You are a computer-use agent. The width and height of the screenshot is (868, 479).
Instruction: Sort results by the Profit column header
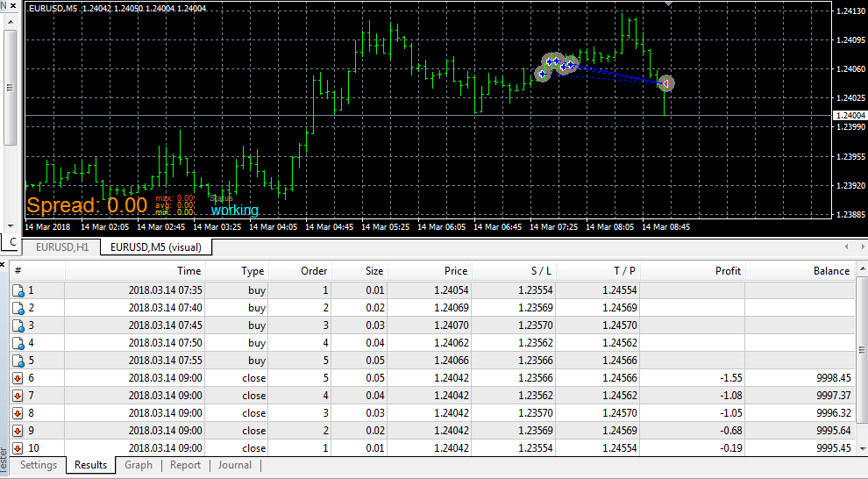click(693, 271)
